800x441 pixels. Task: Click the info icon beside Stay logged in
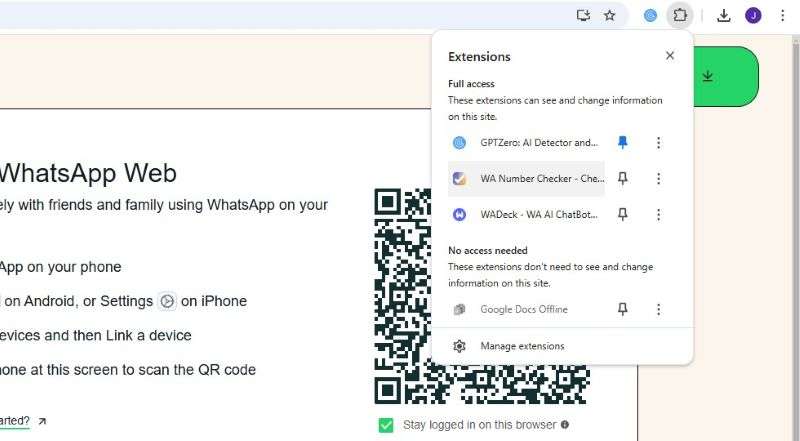[x=565, y=425]
